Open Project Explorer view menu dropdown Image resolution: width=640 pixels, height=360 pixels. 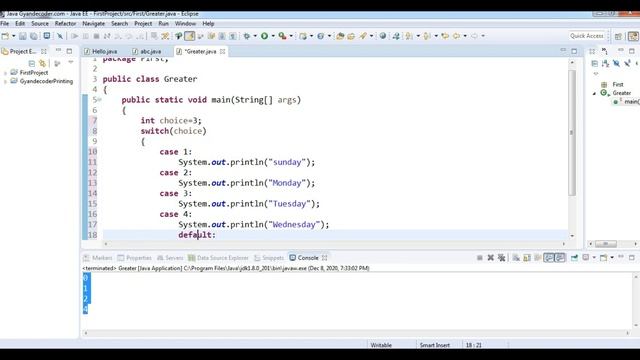(71, 62)
